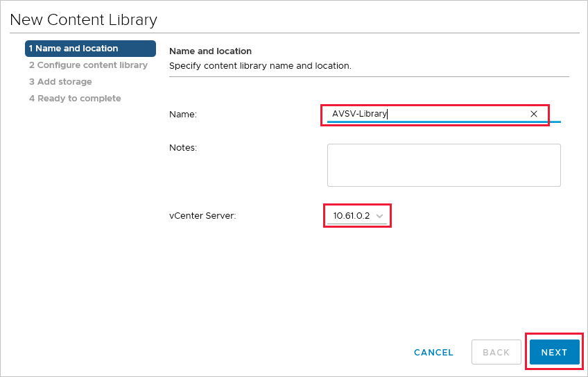Click into the empty Notes text area
The width and height of the screenshot is (588, 377).
(x=444, y=165)
